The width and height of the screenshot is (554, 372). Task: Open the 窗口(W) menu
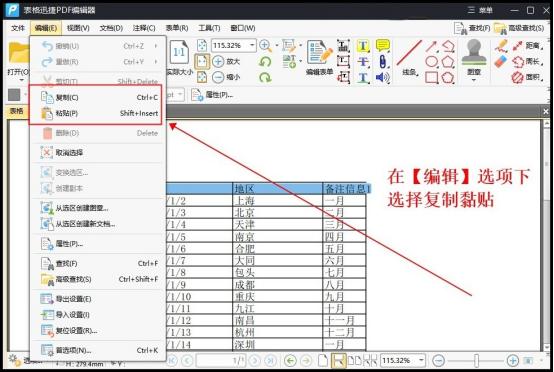point(243,28)
